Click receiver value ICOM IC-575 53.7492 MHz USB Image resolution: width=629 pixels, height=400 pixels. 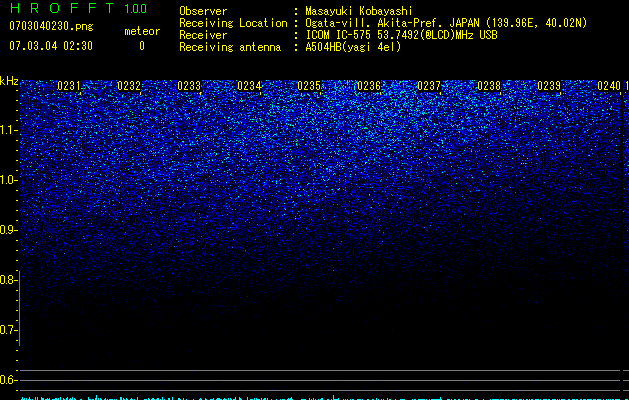[401, 35]
